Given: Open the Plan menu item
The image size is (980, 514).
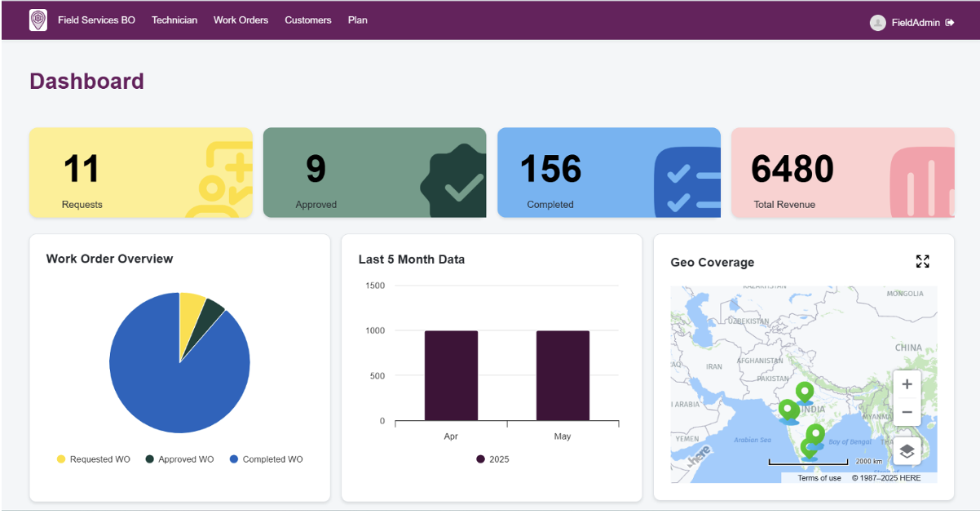Looking at the screenshot, I should click(357, 20).
